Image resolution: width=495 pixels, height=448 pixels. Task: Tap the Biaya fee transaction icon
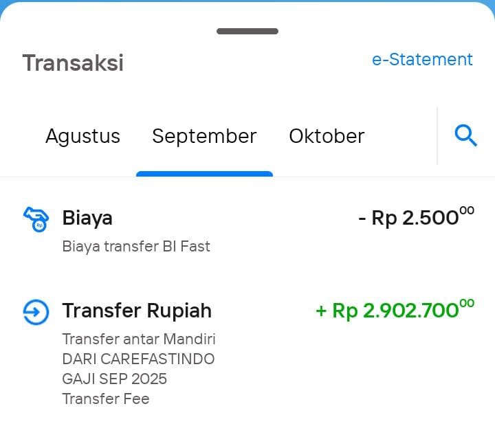(x=36, y=219)
